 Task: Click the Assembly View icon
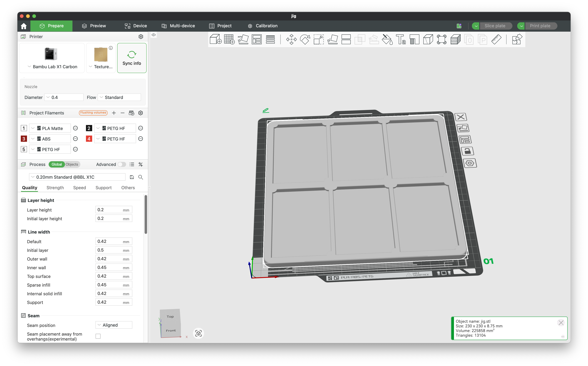pyautogui.click(x=517, y=39)
